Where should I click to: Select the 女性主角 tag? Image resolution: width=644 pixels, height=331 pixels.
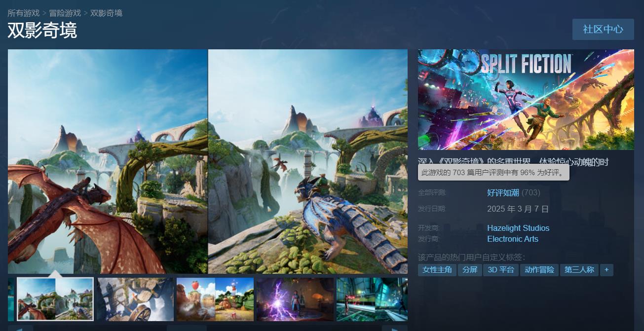[x=437, y=270]
